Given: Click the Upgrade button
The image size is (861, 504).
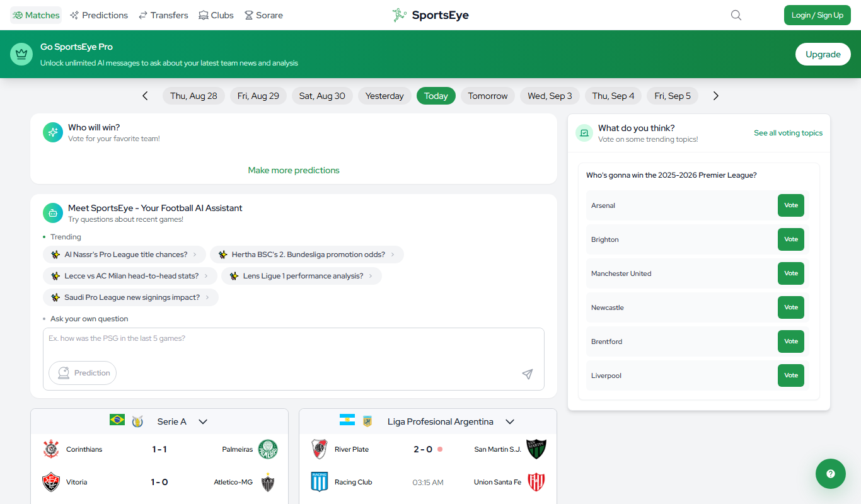Looking at the screenshot, I should tap(823, 54).
